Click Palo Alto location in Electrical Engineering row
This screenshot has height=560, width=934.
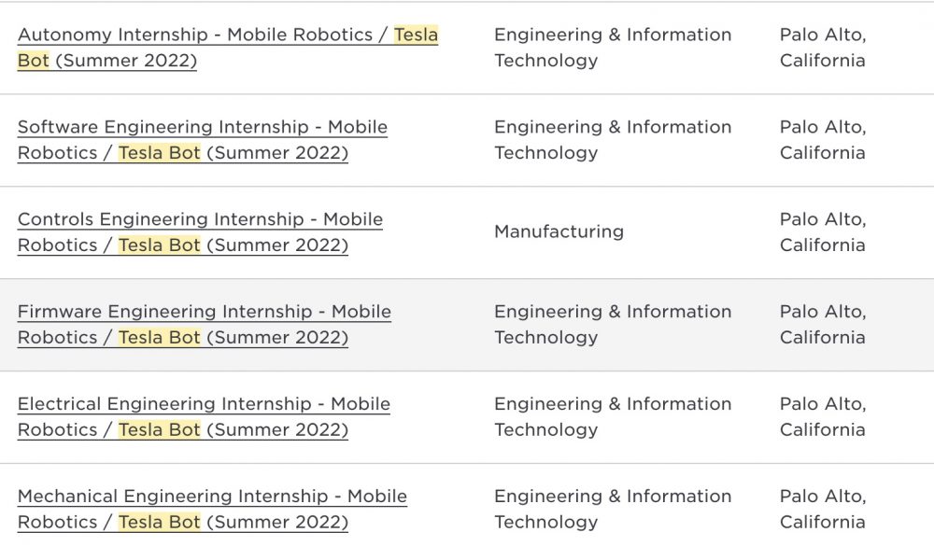click(823, 416)
